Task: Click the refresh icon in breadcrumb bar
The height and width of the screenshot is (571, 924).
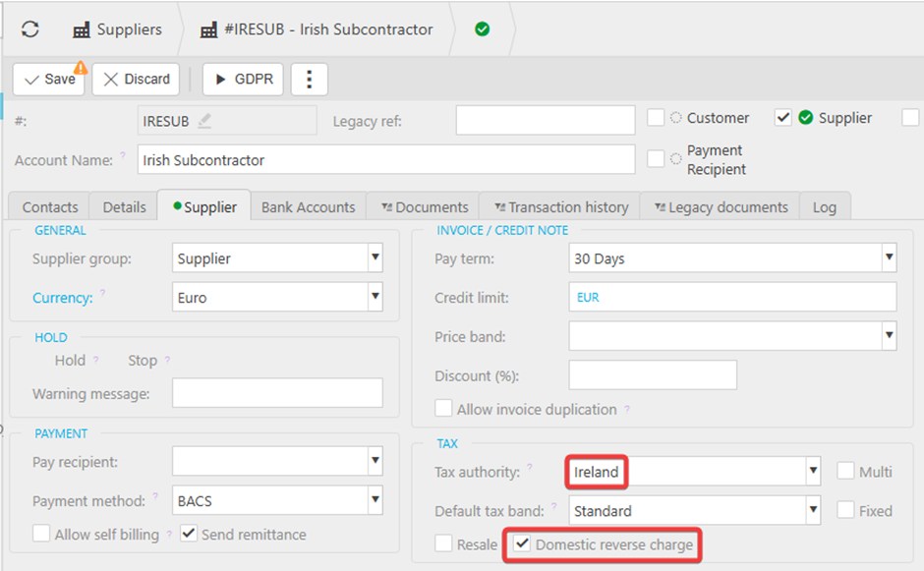Action: (30, 29)
